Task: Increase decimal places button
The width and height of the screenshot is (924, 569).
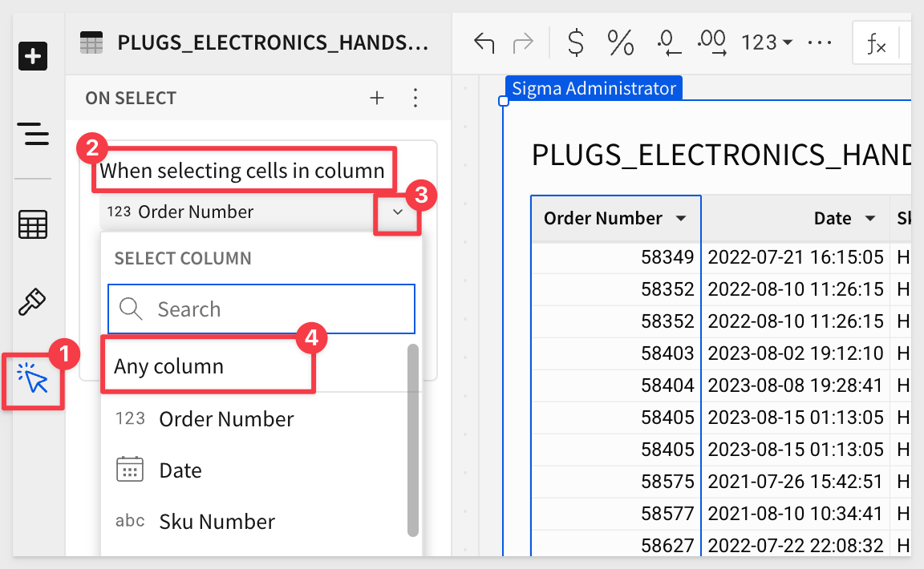Action: [x=712, y=42]
